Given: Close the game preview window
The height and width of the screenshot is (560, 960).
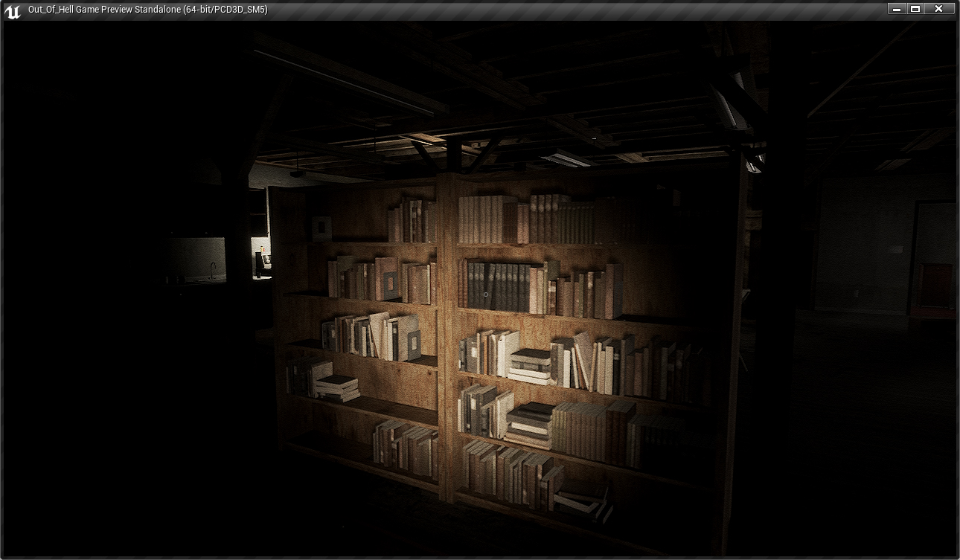Looking at the screenshot, I should (x=939, y=9).
